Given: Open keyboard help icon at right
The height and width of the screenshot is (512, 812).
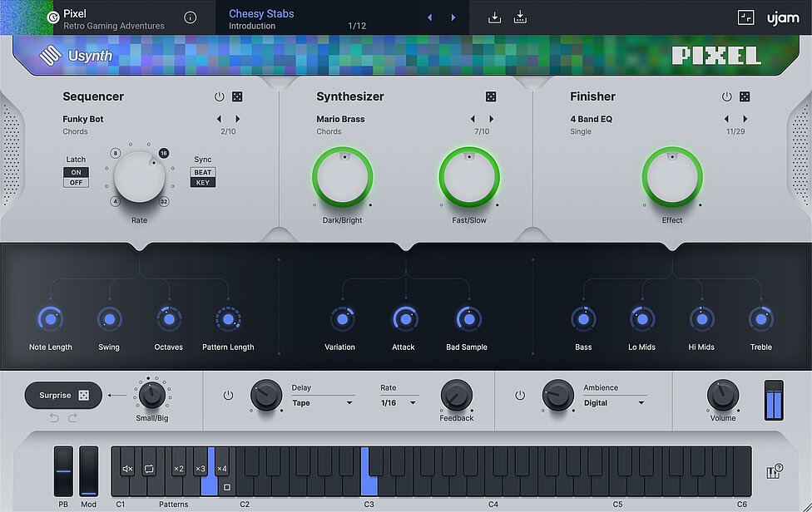Looking at the screenshot, I should click(773, 472).
